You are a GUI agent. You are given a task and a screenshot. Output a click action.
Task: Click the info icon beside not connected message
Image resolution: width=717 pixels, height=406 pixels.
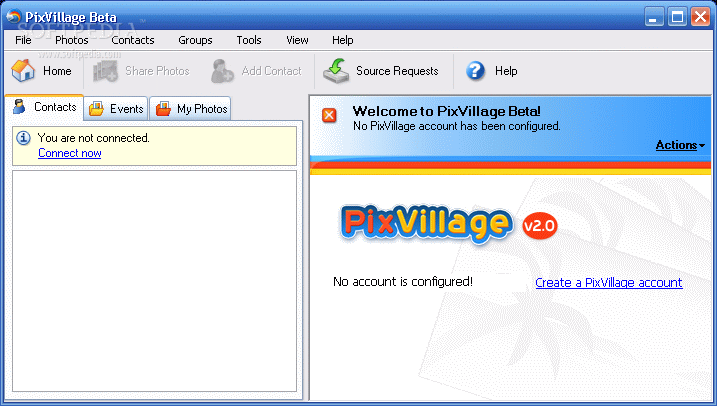pos(23,138)
